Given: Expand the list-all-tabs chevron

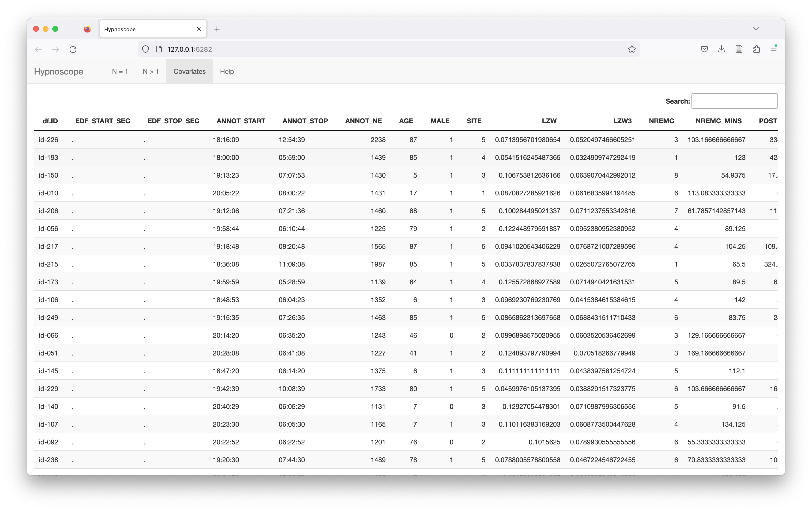Looking at the screenshot, I should coord(756,29).
